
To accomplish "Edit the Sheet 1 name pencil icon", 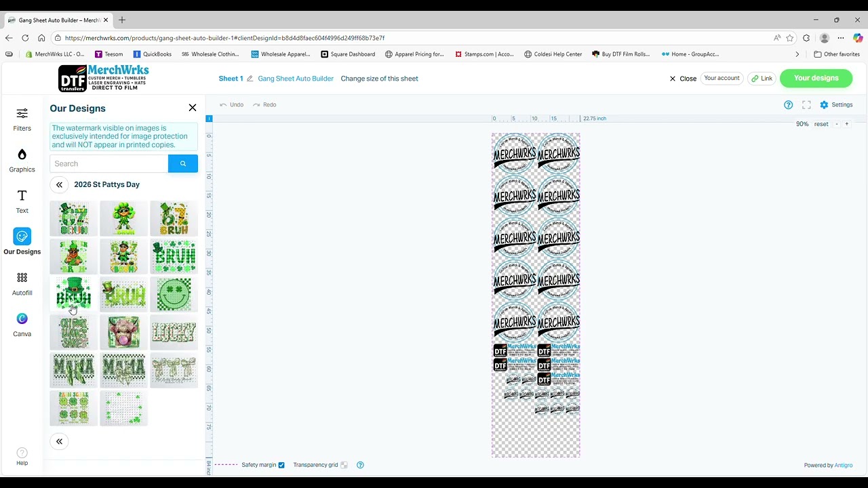I will (250, 79).
